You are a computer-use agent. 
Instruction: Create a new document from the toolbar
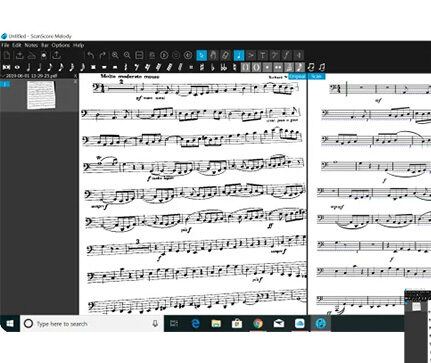click(x=7, y=55)
